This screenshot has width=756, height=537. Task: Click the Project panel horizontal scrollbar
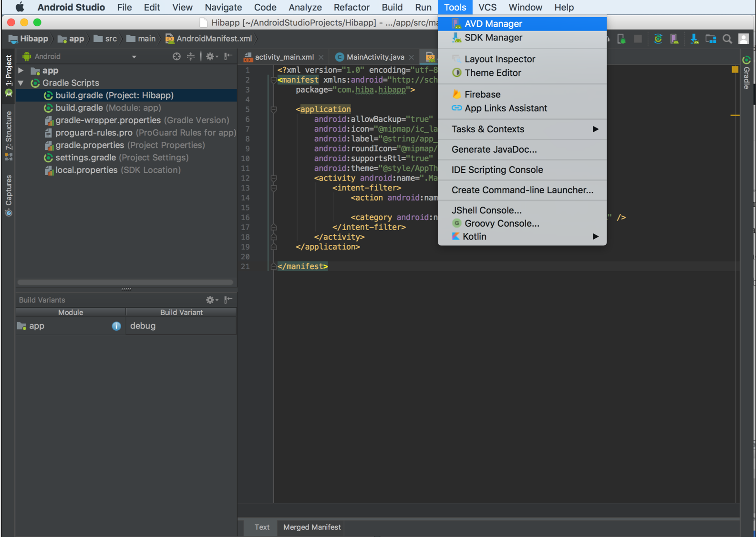click(125, 282)
